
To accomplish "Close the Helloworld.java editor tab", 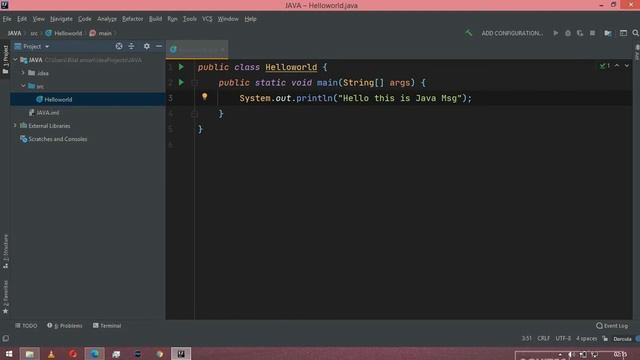I will (222, 49).
